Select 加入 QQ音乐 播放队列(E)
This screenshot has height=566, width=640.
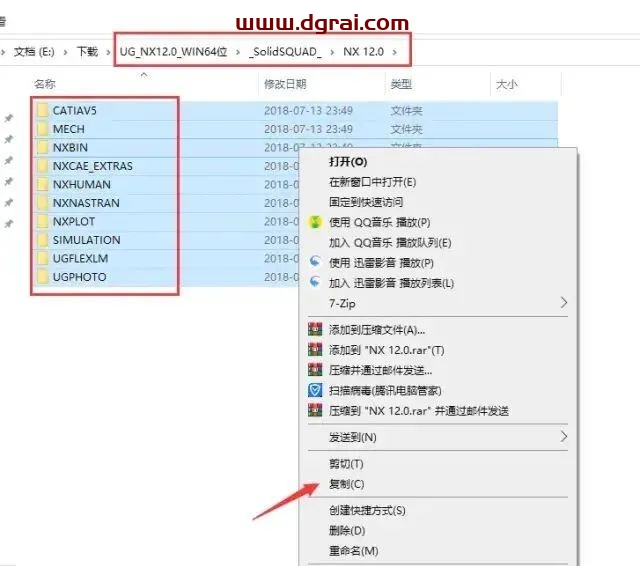click(390, 243)
